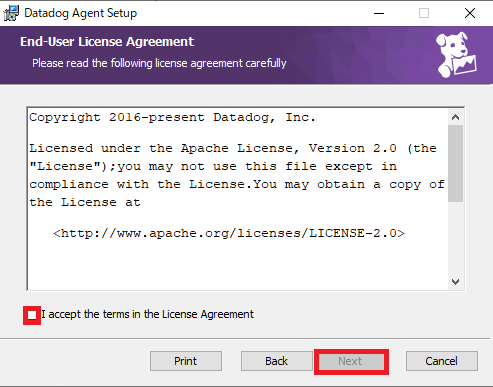Print the license agreement
Viewport: 493px width, 387px height.
186,361
